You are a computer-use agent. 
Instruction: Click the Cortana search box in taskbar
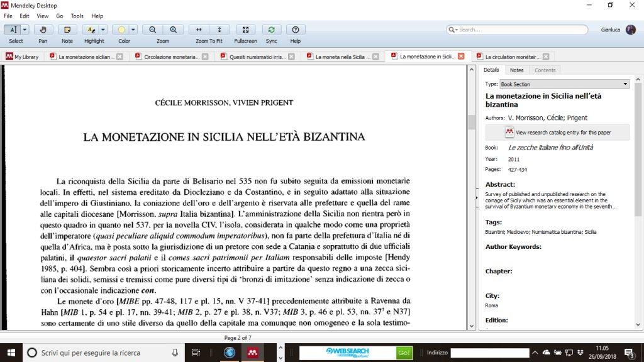104,353
